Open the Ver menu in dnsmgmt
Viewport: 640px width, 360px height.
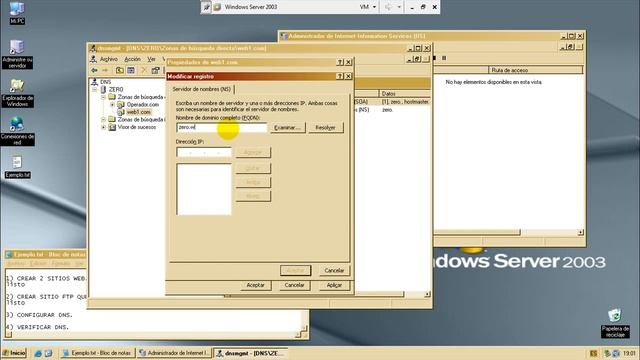[x=151, y=59]
